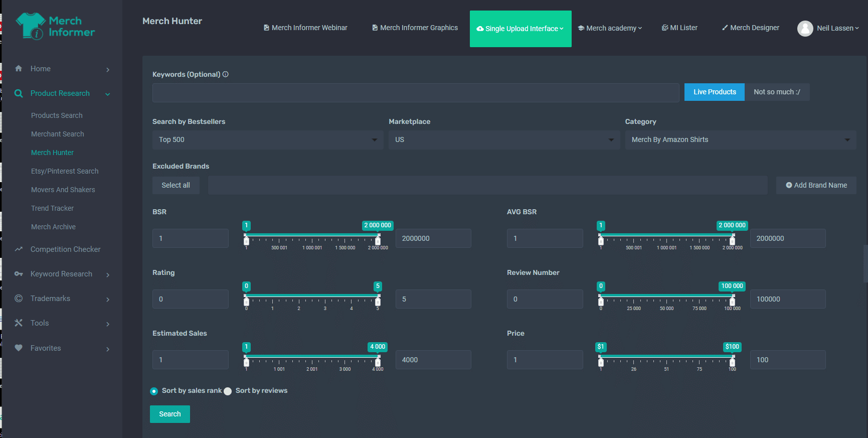Click the Estimated Sales maximum field
Viewport: 868px width, 438px height.
pyautogui.click(x=433, y=360)
